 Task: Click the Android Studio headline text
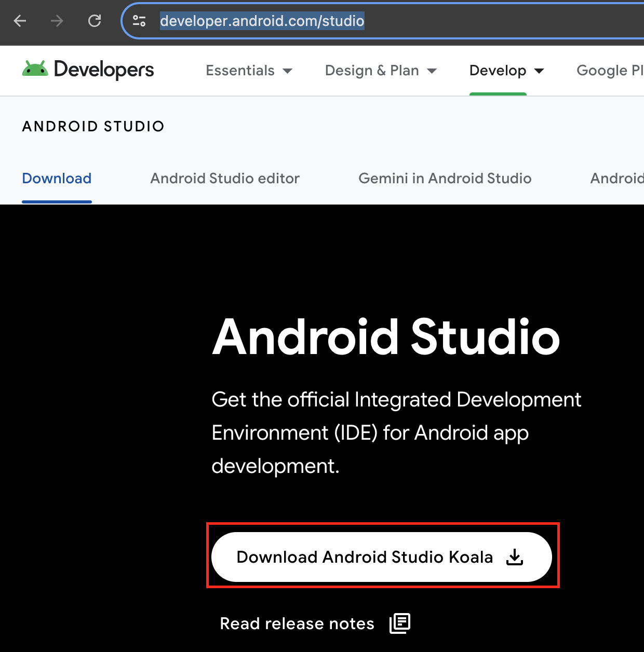pos(386,337)
